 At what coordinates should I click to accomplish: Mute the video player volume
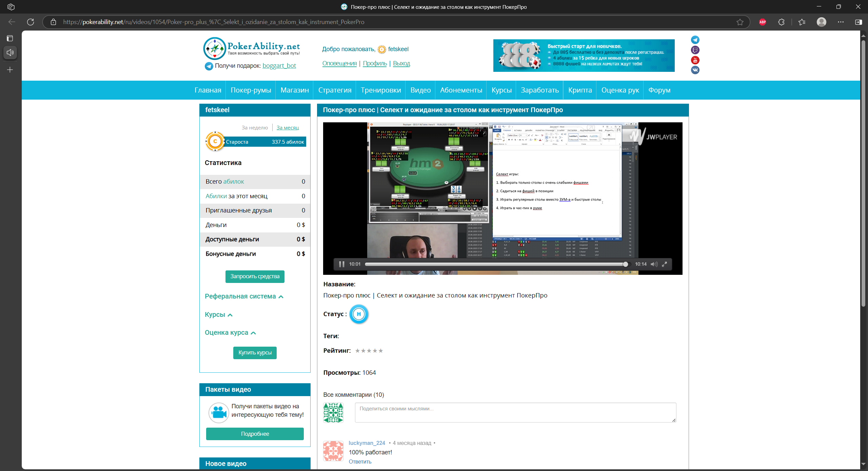tap(654, 264)
